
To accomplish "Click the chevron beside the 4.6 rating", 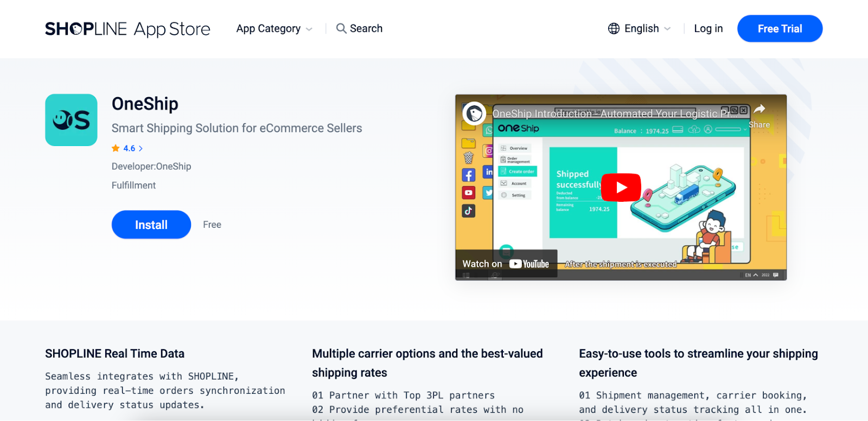I will 141,148.
